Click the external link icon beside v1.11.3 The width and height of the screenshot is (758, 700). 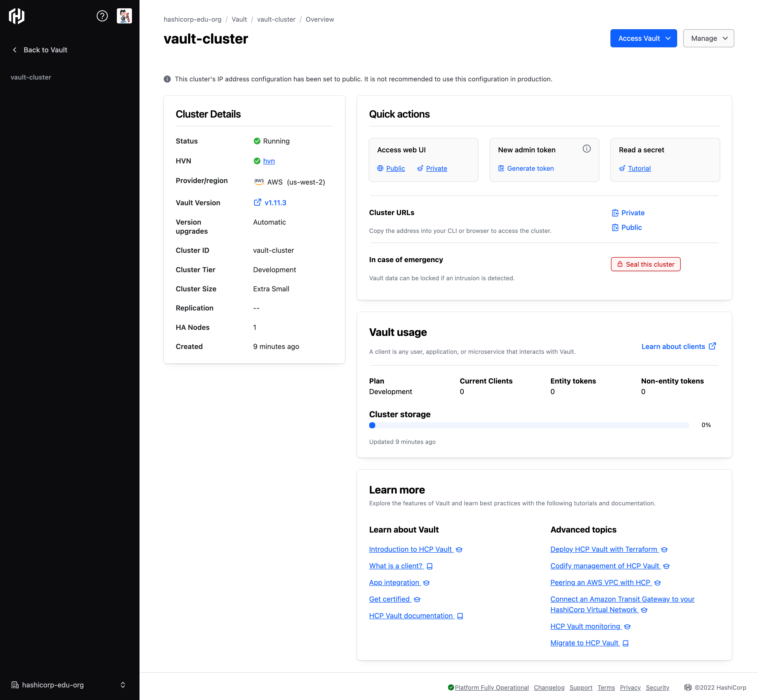tap(257, 202)
